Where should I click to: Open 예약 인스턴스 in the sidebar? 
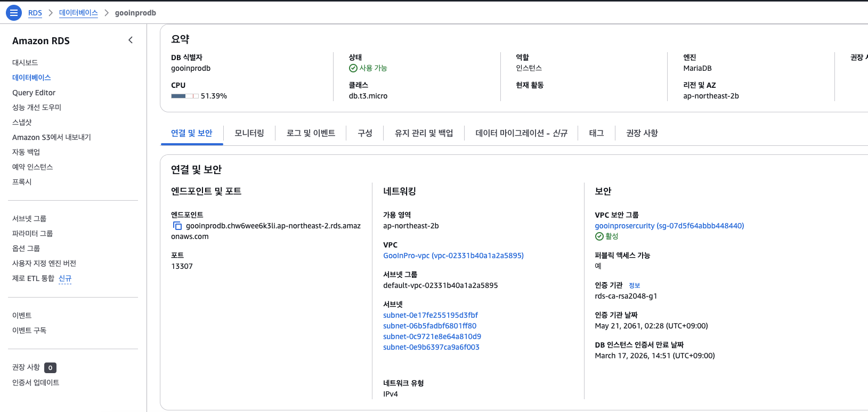point(33,167)
